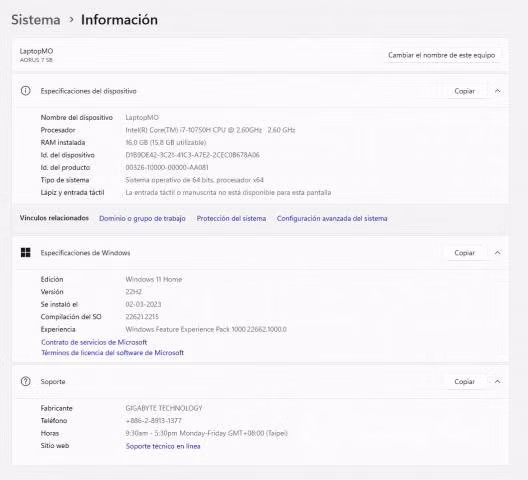
Task: Collapse the Especificaciones del dispositivo section chevron
Action: pos(498,91)
